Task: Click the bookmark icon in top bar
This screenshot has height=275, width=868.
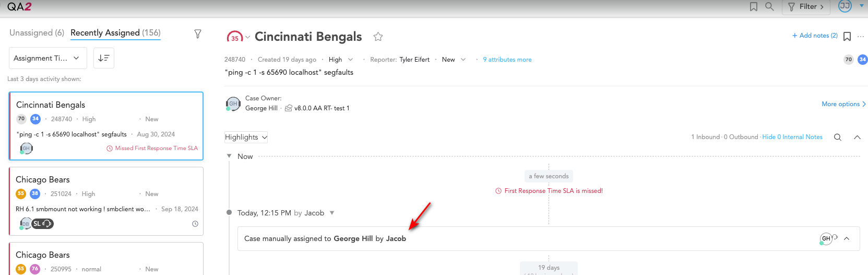Action: click(753, 7)
